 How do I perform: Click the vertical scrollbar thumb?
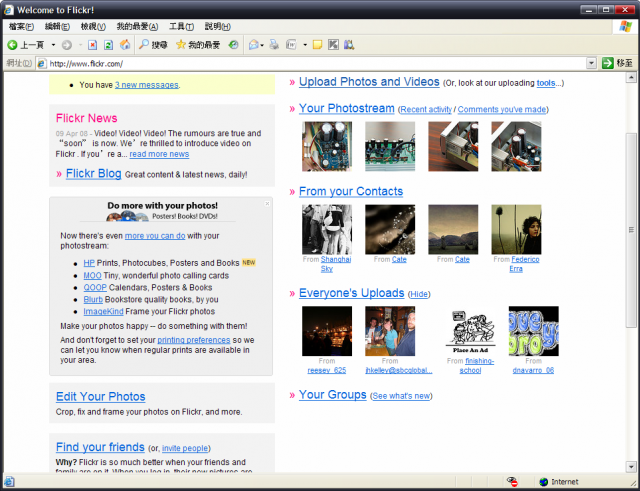(x=631, y=230)
